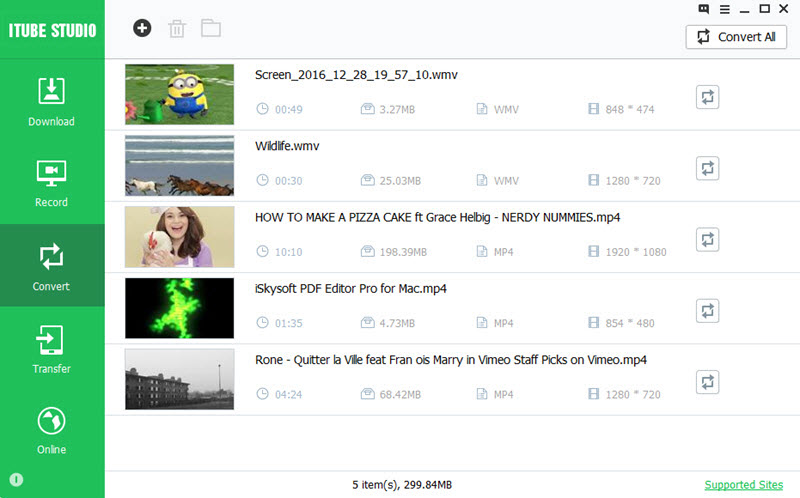This screenshot has height=498, width=800.
Task: Click the ITUBE STUDIO logo
Action: (52, 31)
